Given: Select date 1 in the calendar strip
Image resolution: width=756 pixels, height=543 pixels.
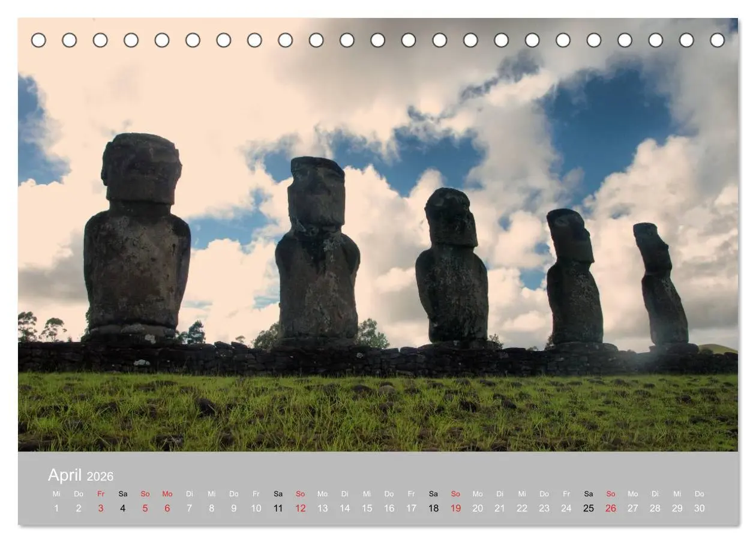Looking at the screenshot, I should (56, 508).
